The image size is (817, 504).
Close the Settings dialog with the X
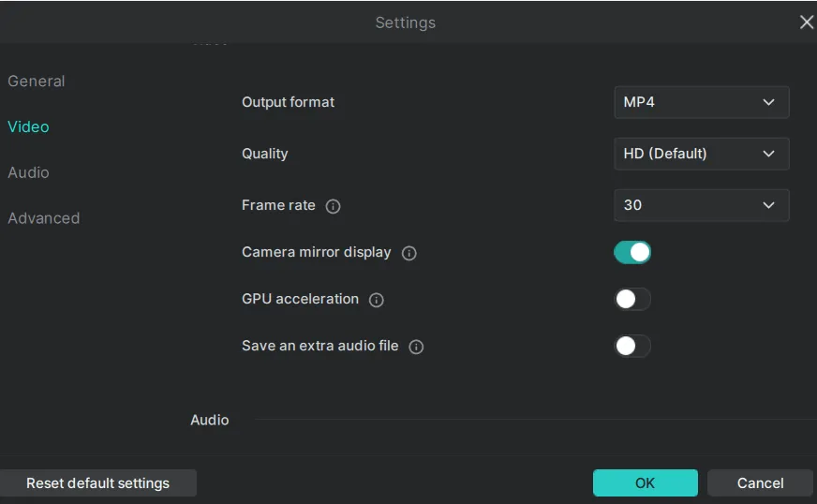tap(806, 22)
